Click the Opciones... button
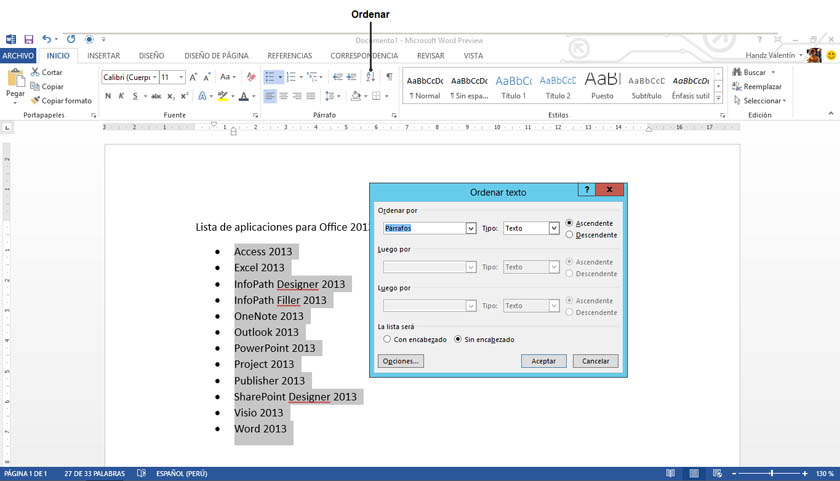The image size is (840, 481). pos(400,361)
